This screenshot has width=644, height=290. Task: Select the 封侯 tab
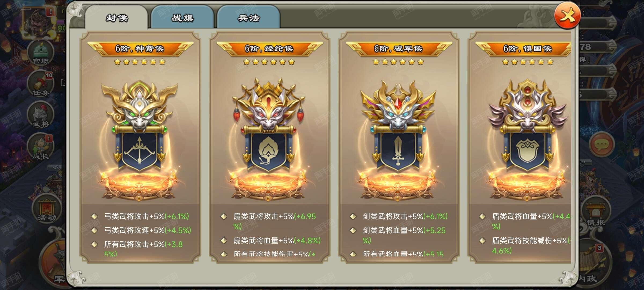tap(116, 18)
